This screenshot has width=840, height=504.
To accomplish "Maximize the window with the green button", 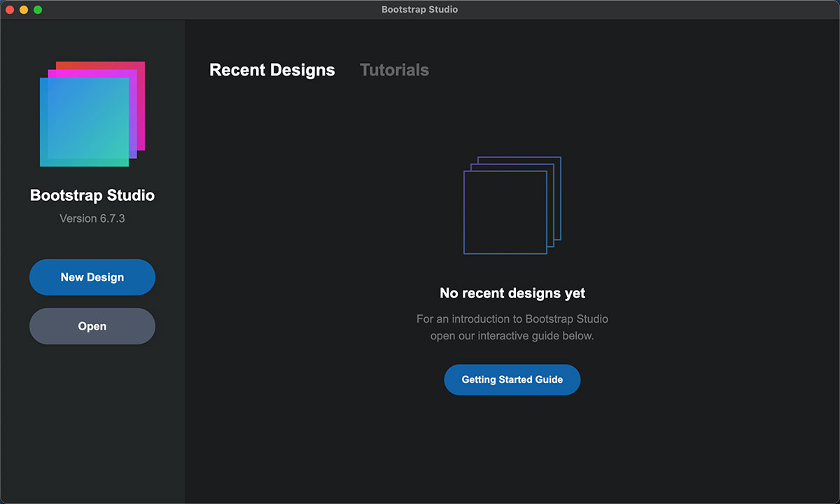I will pos(38,10).
